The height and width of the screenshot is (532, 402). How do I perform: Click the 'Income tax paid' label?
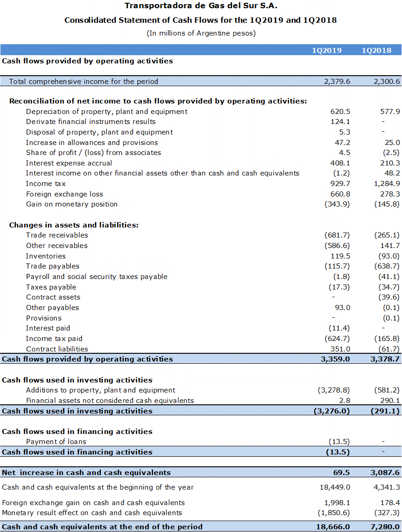pos(54,339)
